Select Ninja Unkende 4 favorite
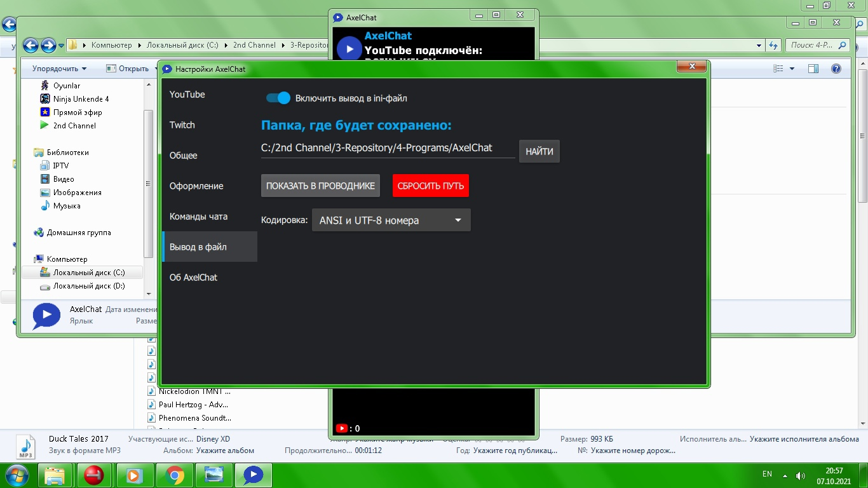Image resolution: width=868 pixels, height=488 pixels. pyautogui.click(x=74, y=99)
